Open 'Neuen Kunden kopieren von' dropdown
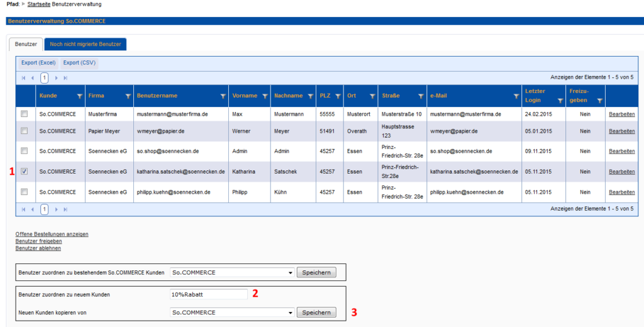Viewport: 644px width, 327px height. 232,313
